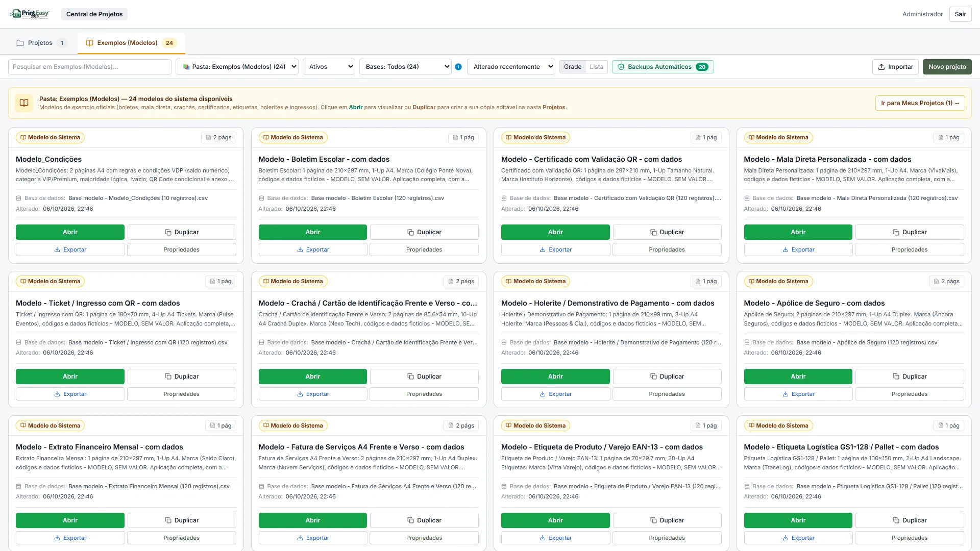This screenshot has width=980, height=551.
Task: Click the shield icon on Backups Automáticos
Action: [621, 67]
